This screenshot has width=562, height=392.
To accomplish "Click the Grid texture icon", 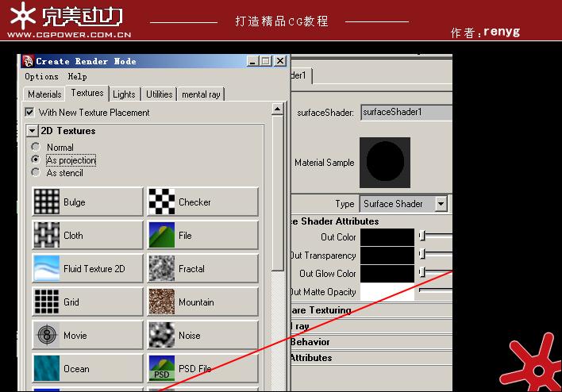I will [47, 302].
